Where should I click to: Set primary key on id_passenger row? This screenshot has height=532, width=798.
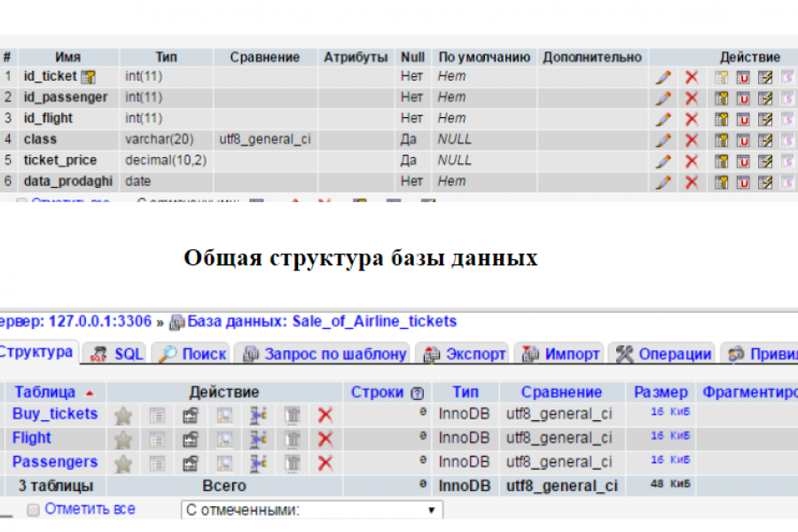(x=721, y=98)
